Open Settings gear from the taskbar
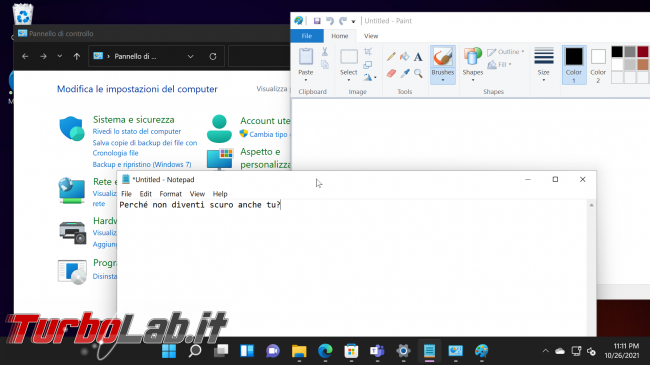The width and height of the screenshot is (650, 365). 403,351
